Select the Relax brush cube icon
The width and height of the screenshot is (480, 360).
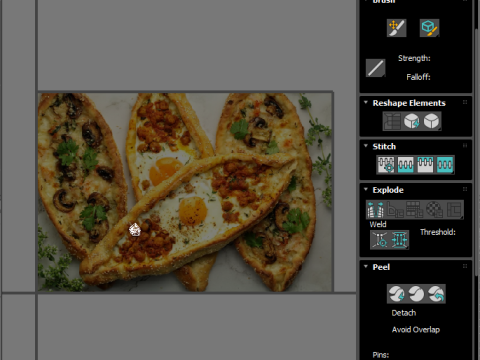pyautogui.click(x=429, y=28)
